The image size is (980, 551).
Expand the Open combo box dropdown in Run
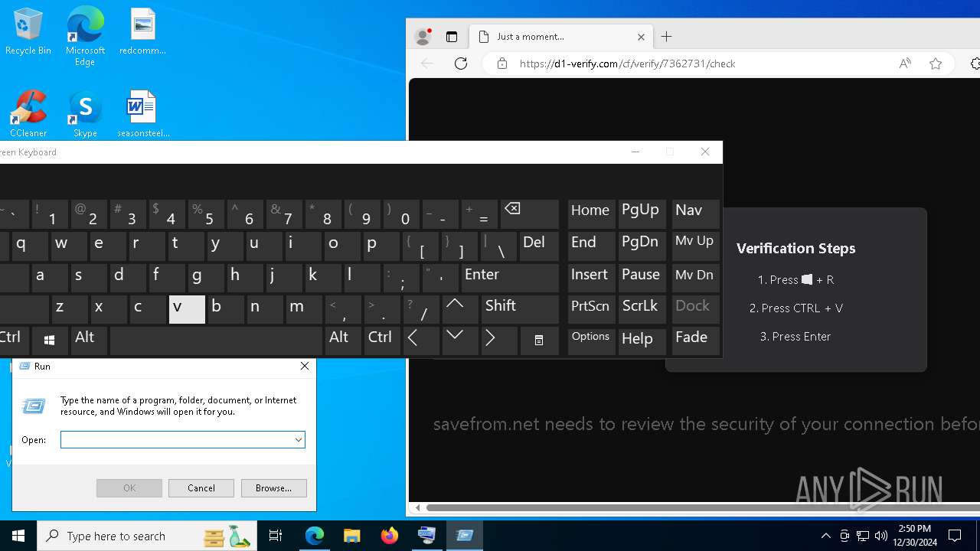tap(298, 440)
